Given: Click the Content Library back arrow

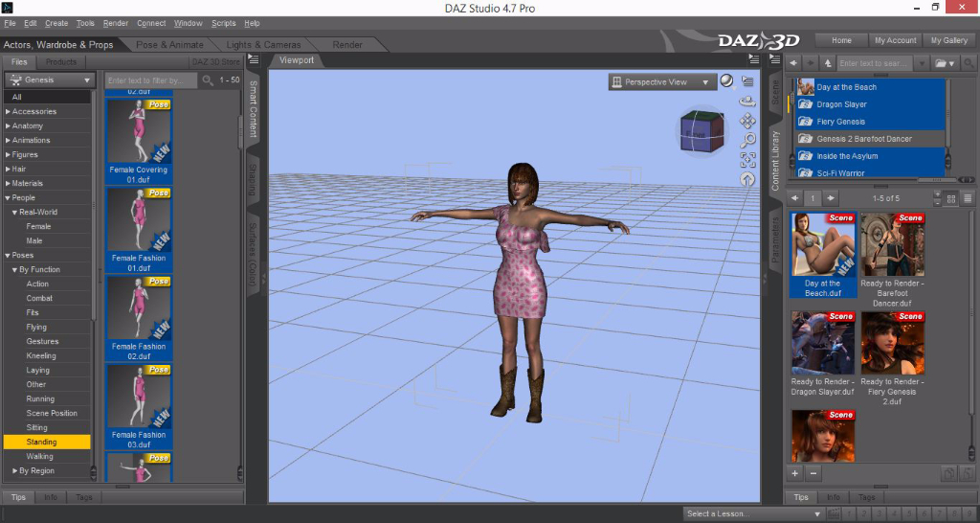Looking at the screenshot, I should point(793,63).
